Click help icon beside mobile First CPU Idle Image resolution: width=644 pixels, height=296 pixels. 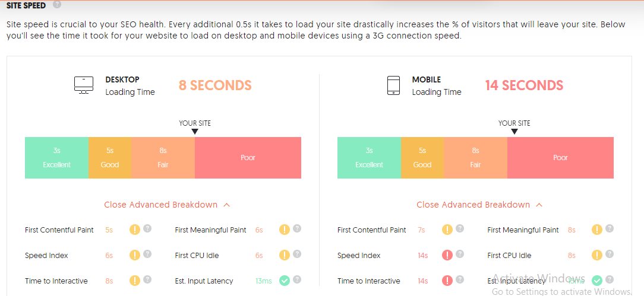point(610,254)
